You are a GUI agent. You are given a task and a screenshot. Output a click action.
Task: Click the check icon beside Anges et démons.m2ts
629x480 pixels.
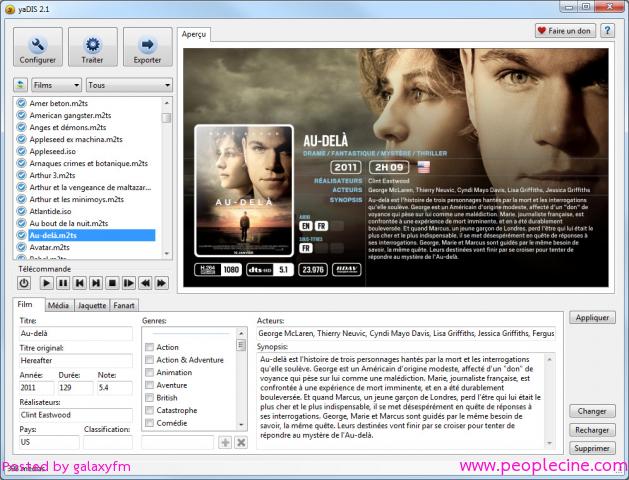coord(21,127)
